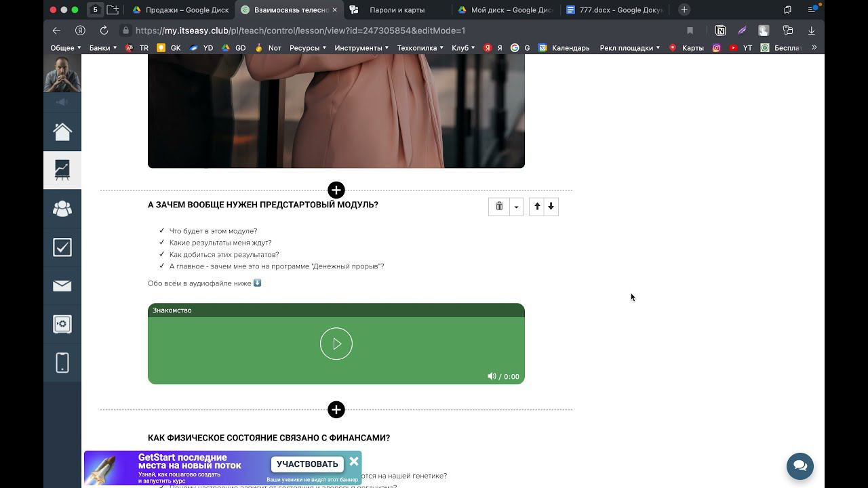Switch to the Пароли и карты tab
This screenshot has height=488, width=868.
pos(397,10)
